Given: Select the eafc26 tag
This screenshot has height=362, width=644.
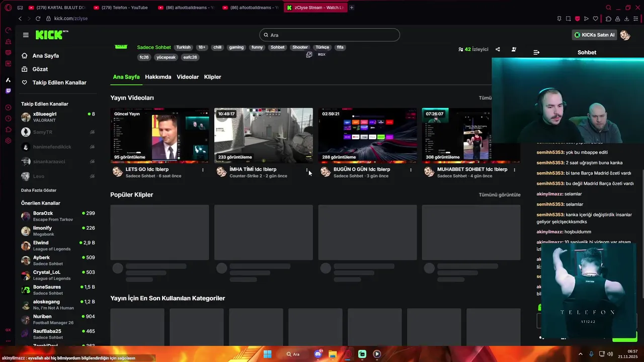Looking at the screenshot, I should (190, 57).
